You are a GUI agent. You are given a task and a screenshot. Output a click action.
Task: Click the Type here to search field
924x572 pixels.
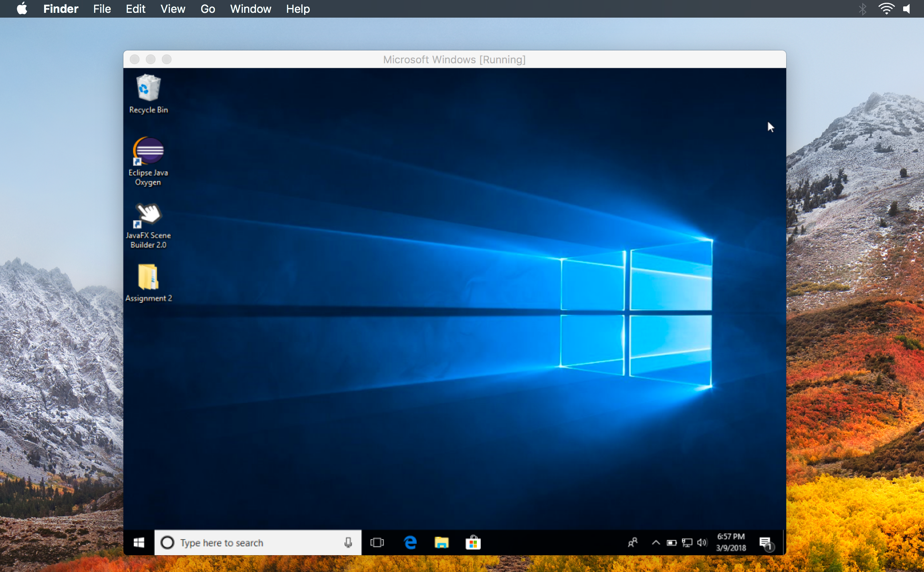[240, 542]
